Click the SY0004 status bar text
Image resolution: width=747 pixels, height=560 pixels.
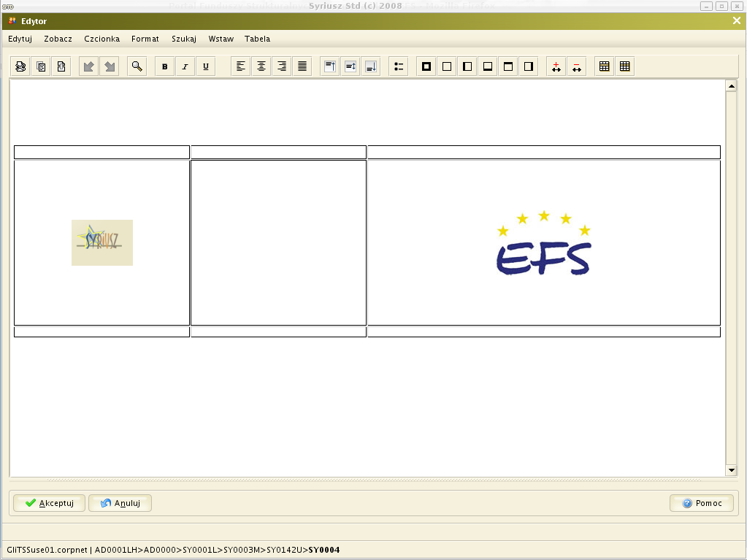pyautogui.click(x=324, y=550)
